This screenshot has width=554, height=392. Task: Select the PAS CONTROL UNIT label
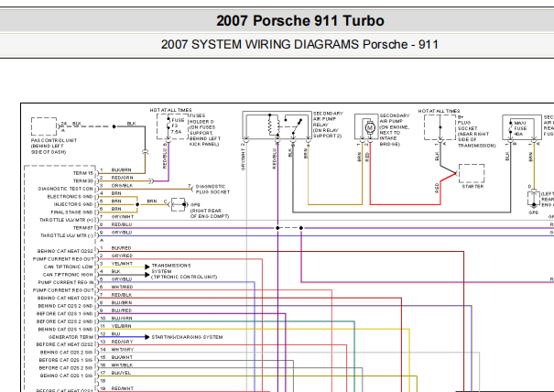tap(54, 146)
